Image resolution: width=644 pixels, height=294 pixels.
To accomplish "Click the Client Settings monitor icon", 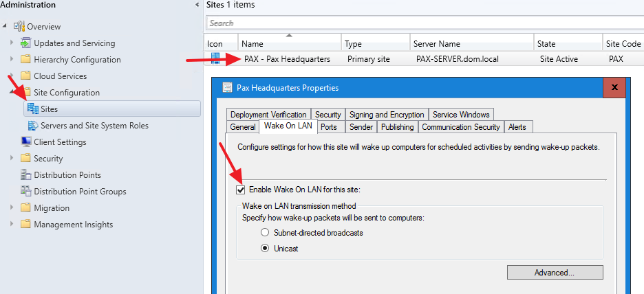I will pos(25,142).
